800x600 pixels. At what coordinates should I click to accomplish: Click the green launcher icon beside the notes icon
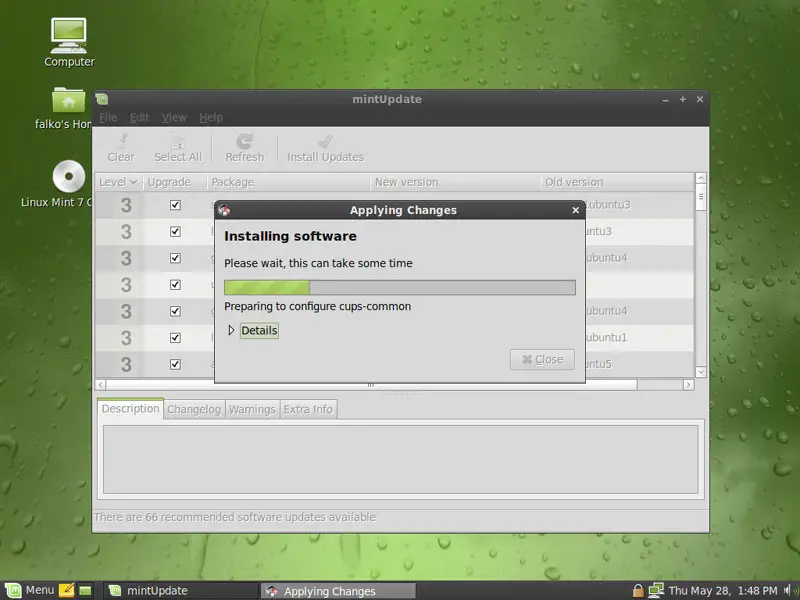pyautogui.click(x=85, y=591)
